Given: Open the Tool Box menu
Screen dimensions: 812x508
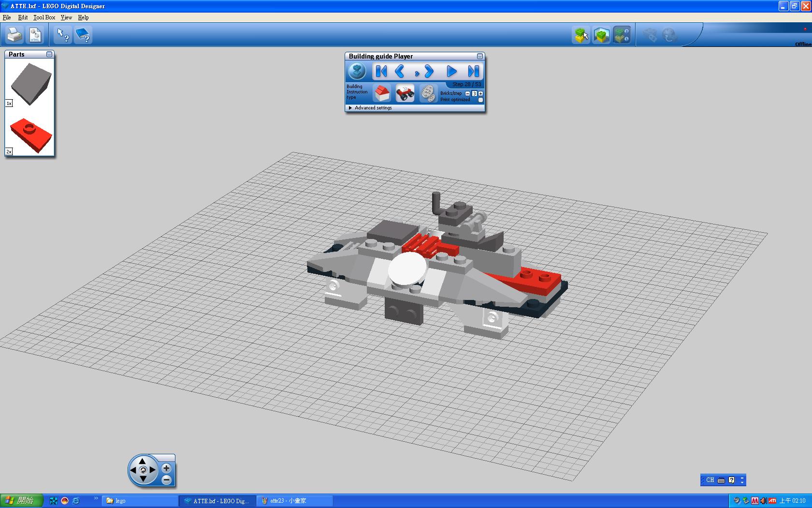Looking at the screenshot, I should [x=44, y=17].
